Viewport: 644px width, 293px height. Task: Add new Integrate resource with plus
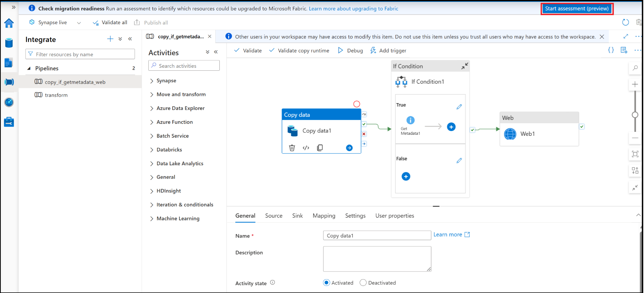point(110,39)
